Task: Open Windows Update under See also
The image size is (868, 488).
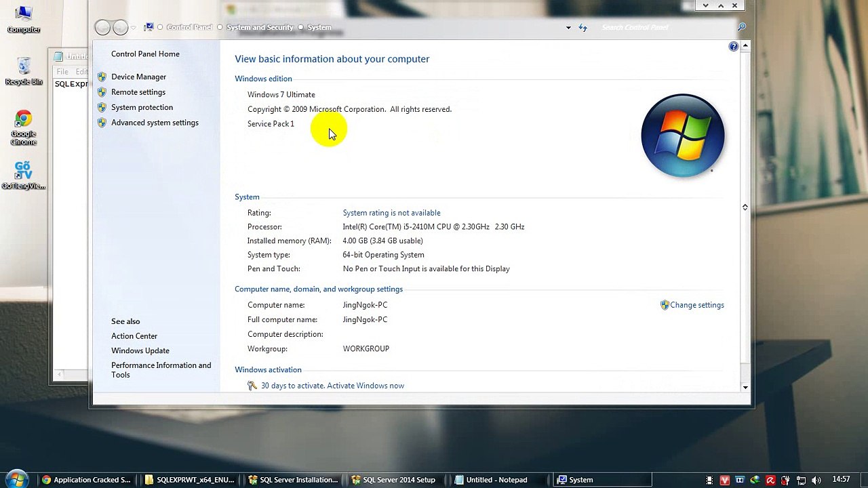Action: (x=140, y=351)
